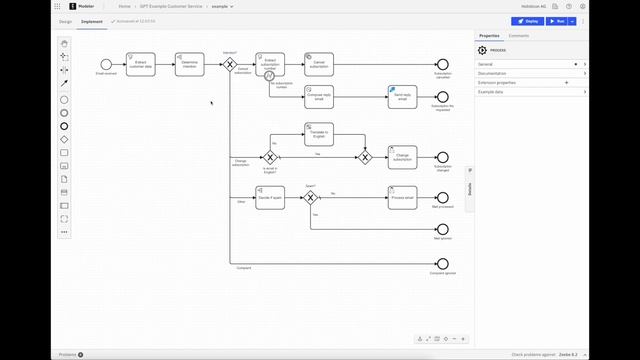Image resolution: width=640 pixels, height=360 pixels.
Task: Open the app switcher grid icon
Action: click(57, 6)
